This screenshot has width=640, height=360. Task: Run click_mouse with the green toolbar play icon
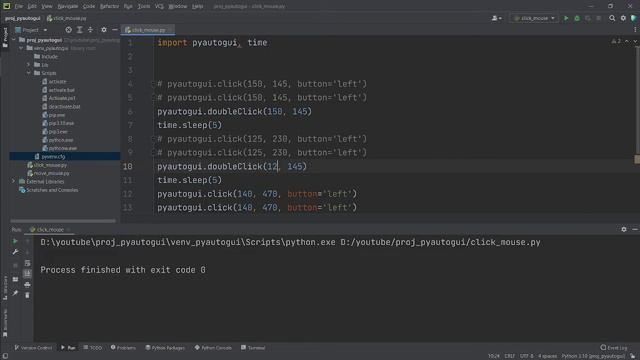pos(566,18)
